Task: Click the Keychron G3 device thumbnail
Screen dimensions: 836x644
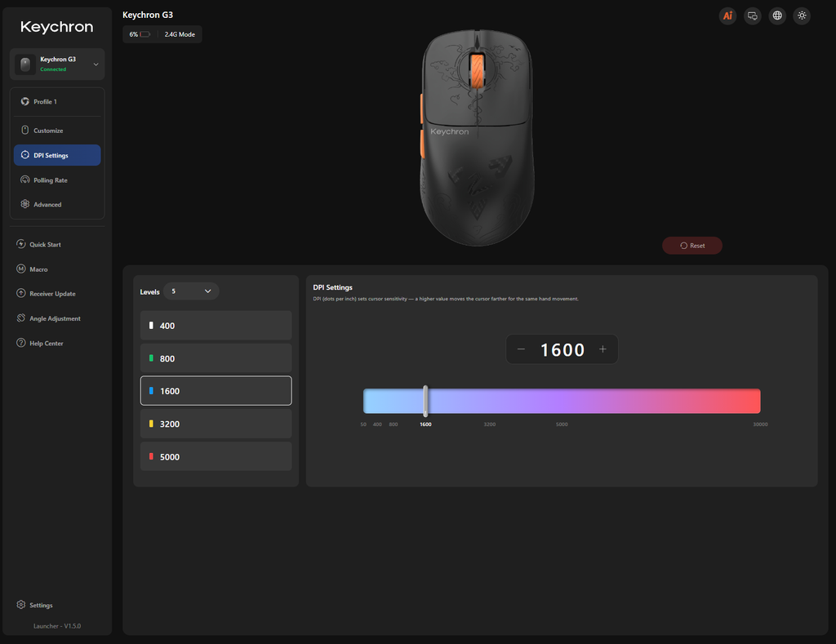Action: point(25,64)
